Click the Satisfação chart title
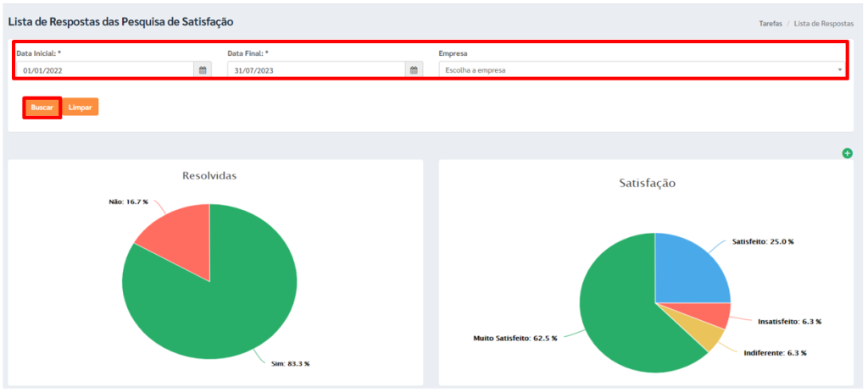This screenshot has height=392, width=868. (x=647, y=184)
